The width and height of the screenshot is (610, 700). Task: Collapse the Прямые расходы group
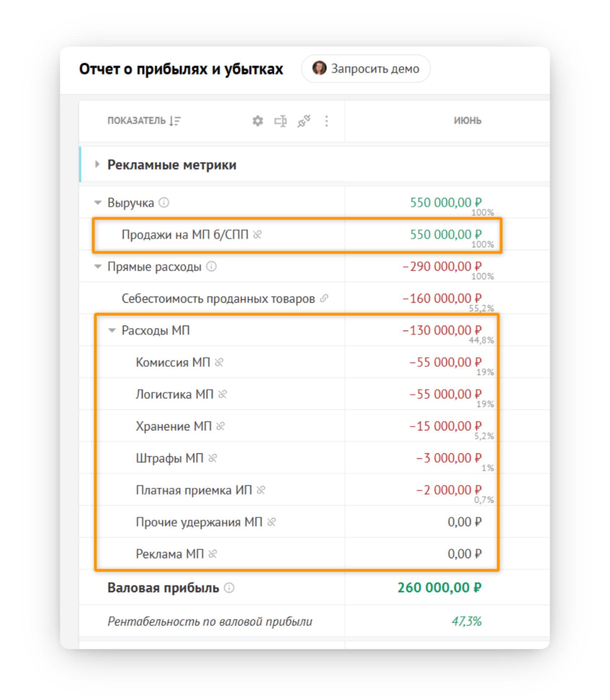(x=97, y=267)
